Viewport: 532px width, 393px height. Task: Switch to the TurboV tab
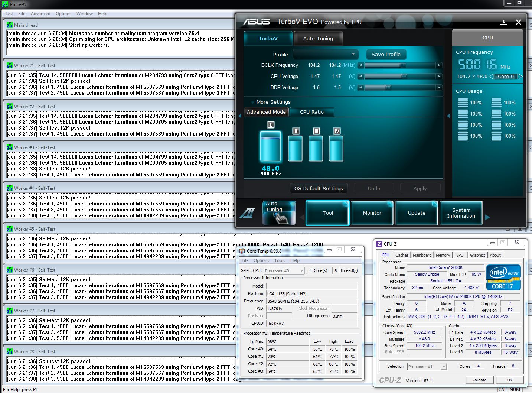point(268,38)
